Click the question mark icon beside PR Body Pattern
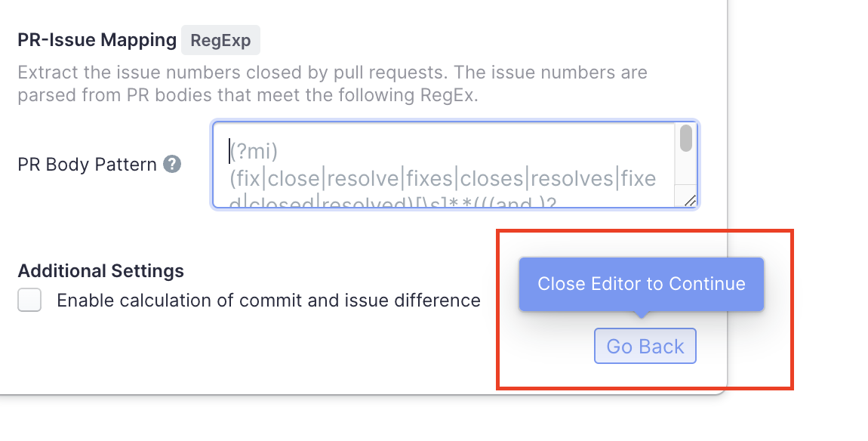The image size is (868, 441). click(174, 164)
